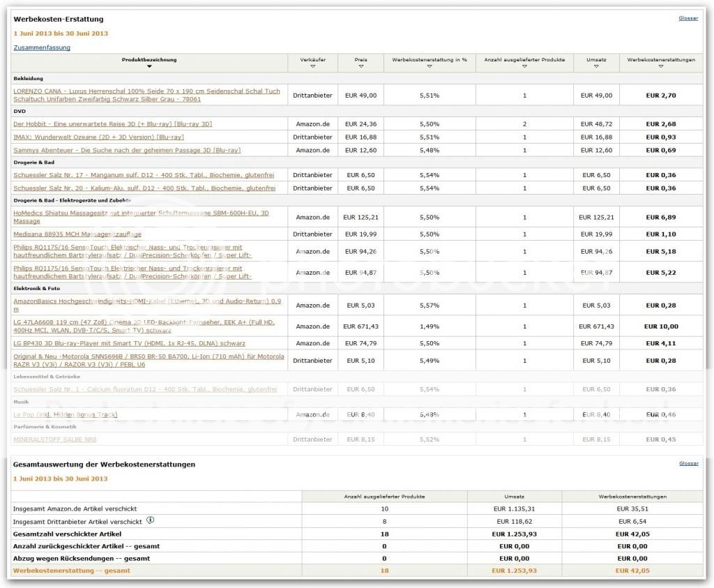714x588 pixels.
Task: Open LG 47LA6608 Fernseher product link
Action: click(144, 322)
